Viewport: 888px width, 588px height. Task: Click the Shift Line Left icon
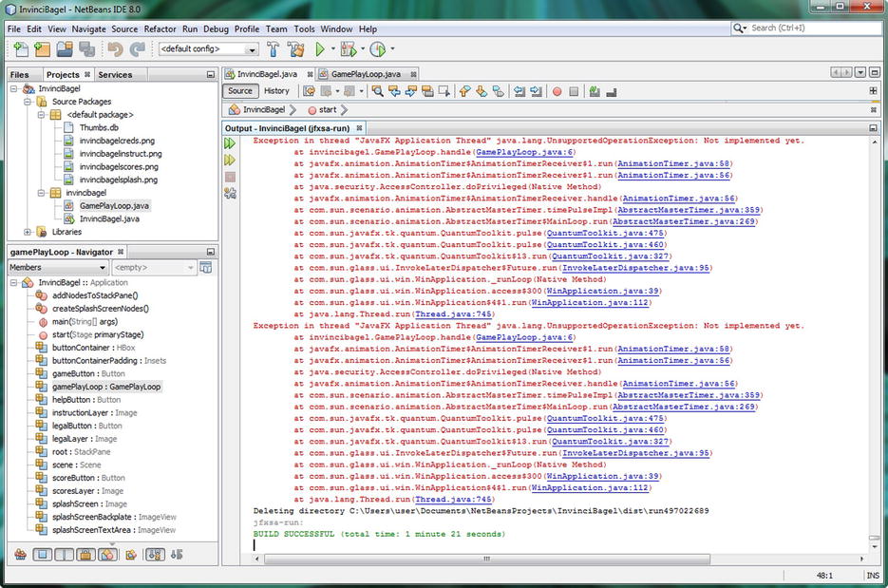[x=519, y=91]
